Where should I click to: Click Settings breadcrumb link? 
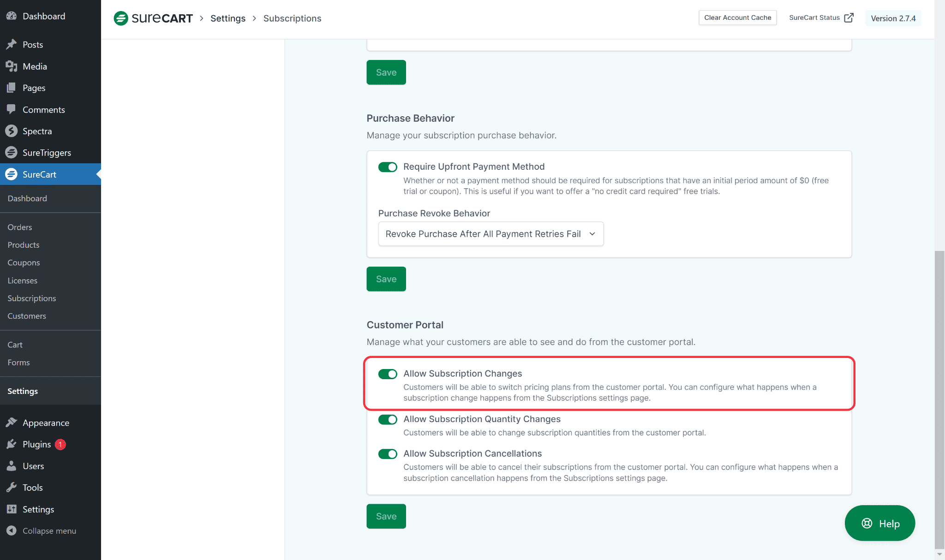pyautogui.click(x=228, y=18)
